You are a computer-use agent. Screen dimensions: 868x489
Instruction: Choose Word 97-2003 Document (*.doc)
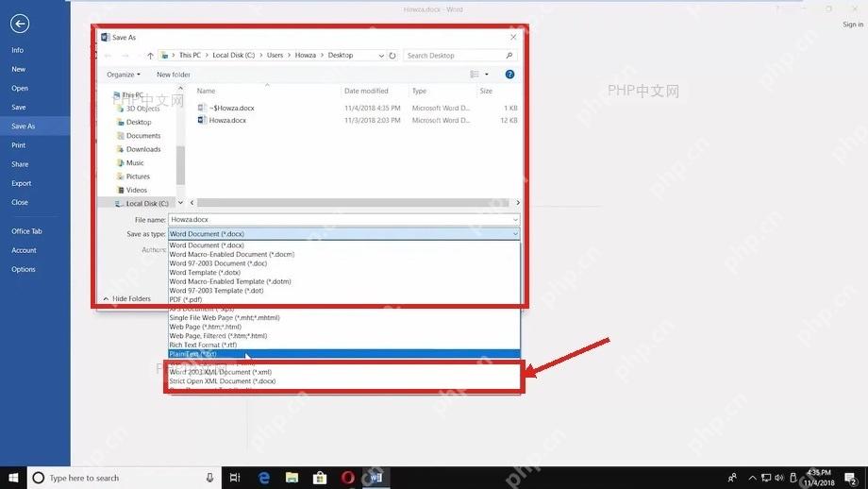point(218,263)
